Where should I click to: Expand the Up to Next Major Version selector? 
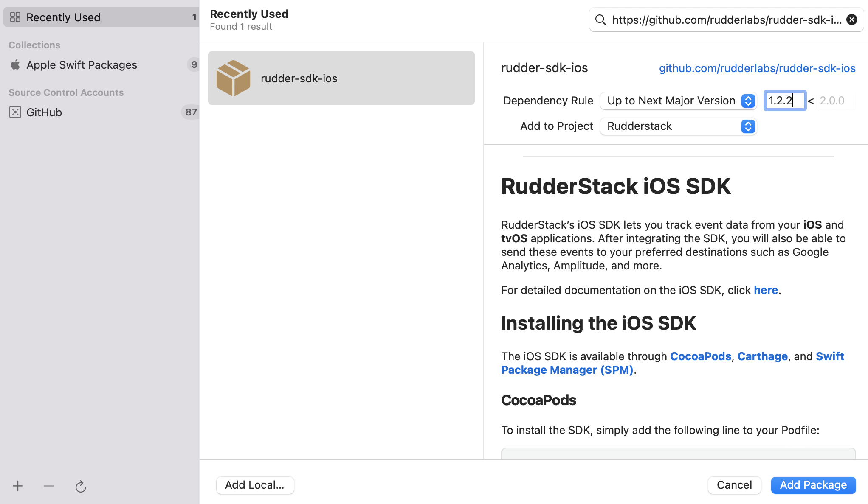click(x=747, y=101)
